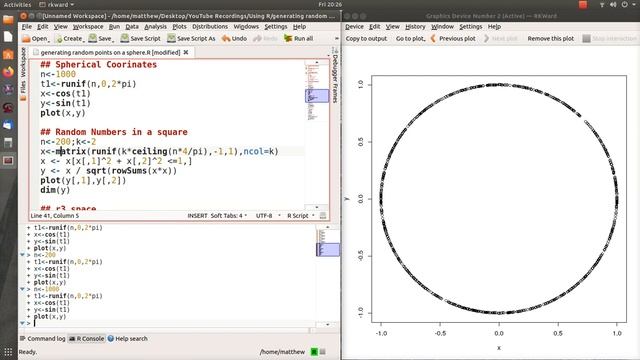
Task: Switch to the Help search tab
Action: pyautogui.click(x=128, y=338)
